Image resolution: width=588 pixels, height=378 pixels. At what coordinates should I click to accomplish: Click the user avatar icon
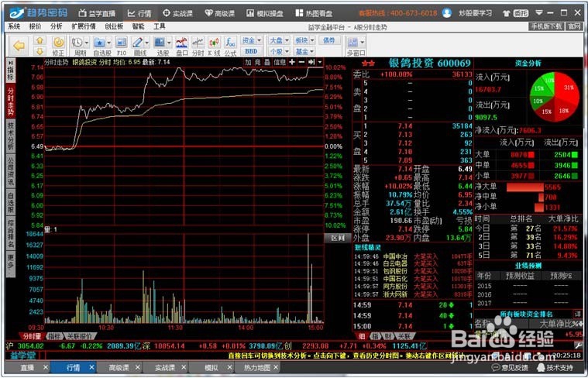(x=447, y=12)
